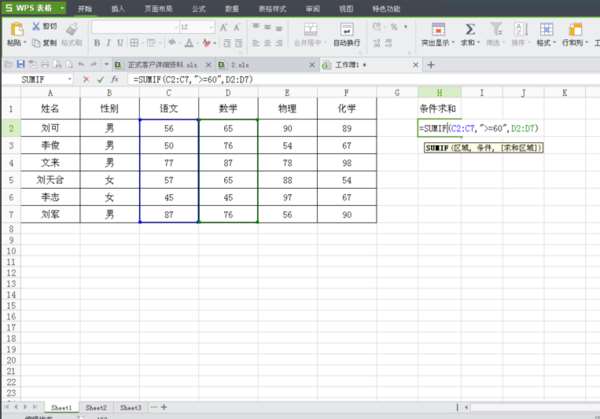Click the Cut scissors icon
Viewport: 600px width, 419px height.
coord(36,26)
